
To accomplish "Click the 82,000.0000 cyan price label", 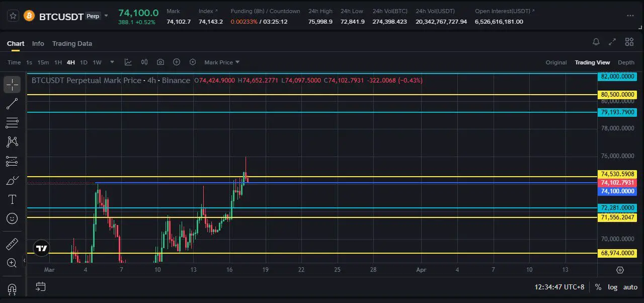I will point(617,77).
